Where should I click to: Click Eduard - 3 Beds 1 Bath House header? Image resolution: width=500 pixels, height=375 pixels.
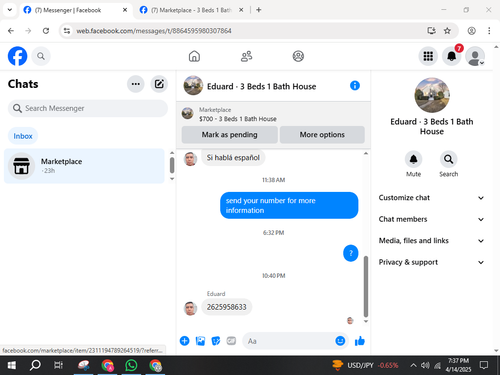pos(261,86)
